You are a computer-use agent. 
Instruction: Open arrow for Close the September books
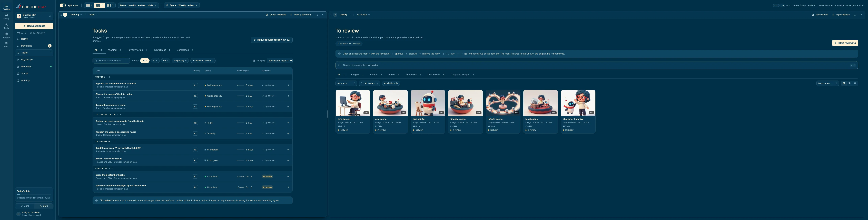pyautogui.click(x=288, y=177)
